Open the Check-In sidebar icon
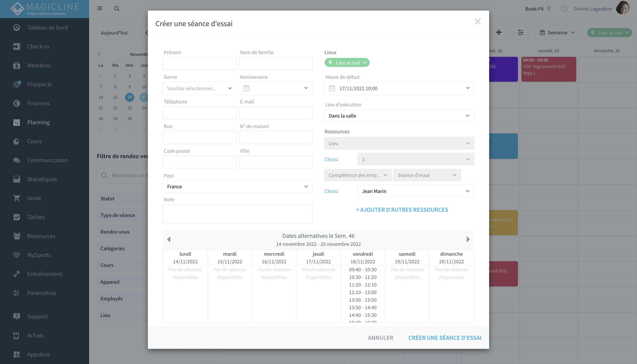This screenshot has width=637, height=364. [x=16, y=47]
